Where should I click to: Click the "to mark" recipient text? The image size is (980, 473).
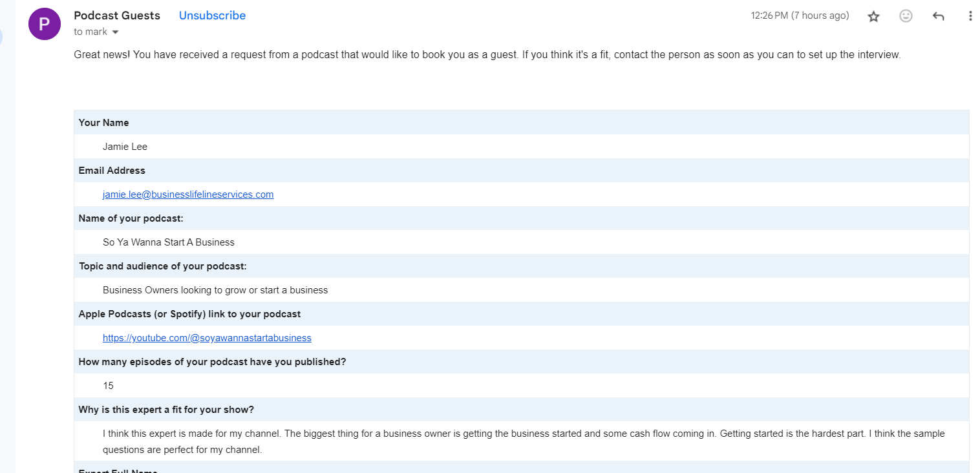91,32
